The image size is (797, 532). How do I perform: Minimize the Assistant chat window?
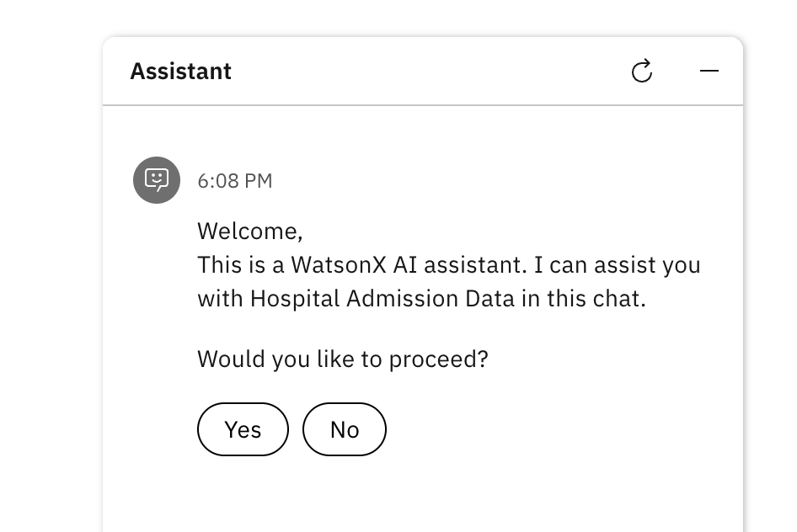coord(709,71)
